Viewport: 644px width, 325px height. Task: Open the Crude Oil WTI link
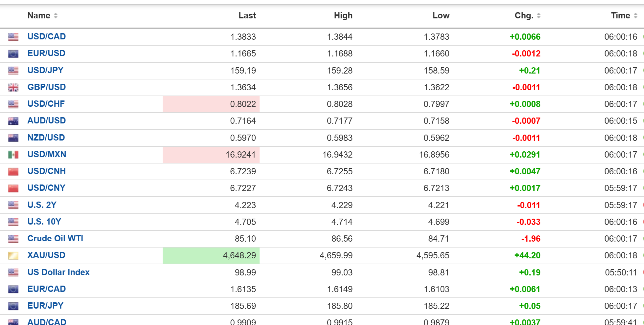tap(55, 238)
